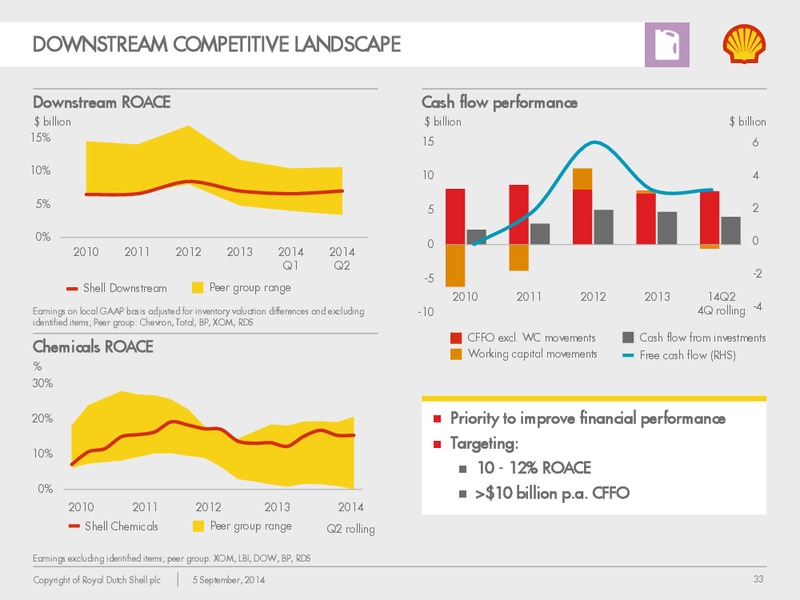
Task: Click the red Shell Downstream legend marker
Action: pyautogui.click(x=72, y=289)
